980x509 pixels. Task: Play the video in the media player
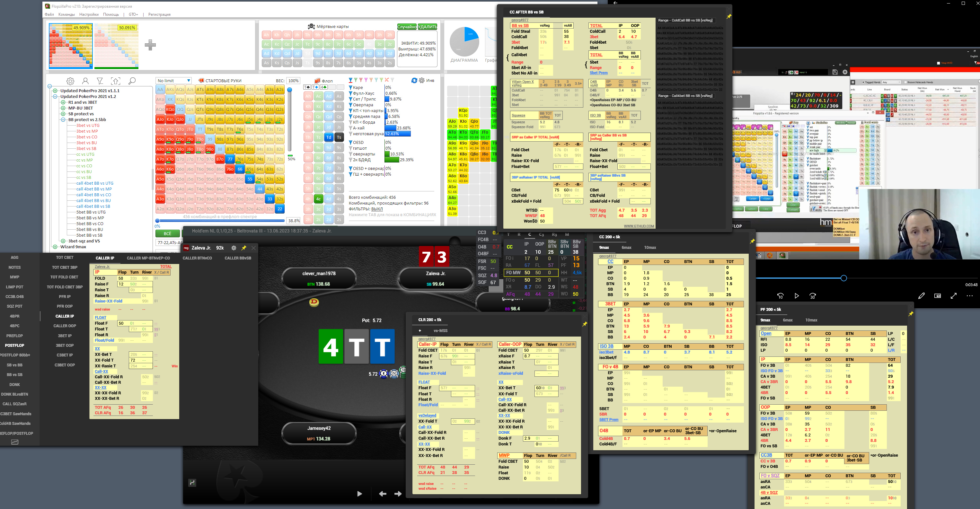point(797,295)
